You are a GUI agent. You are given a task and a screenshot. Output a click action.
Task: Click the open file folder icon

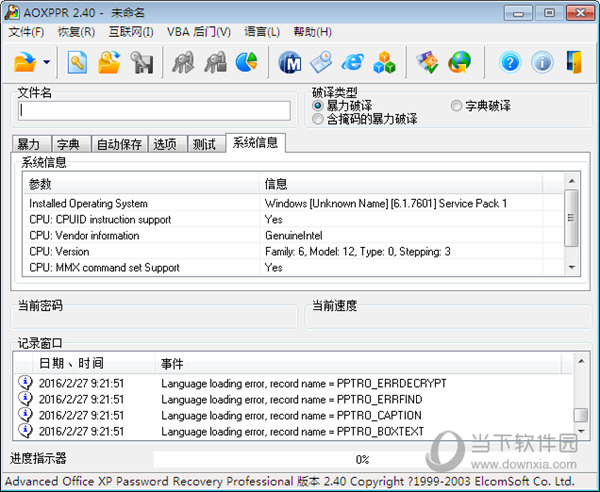[25, 62]
